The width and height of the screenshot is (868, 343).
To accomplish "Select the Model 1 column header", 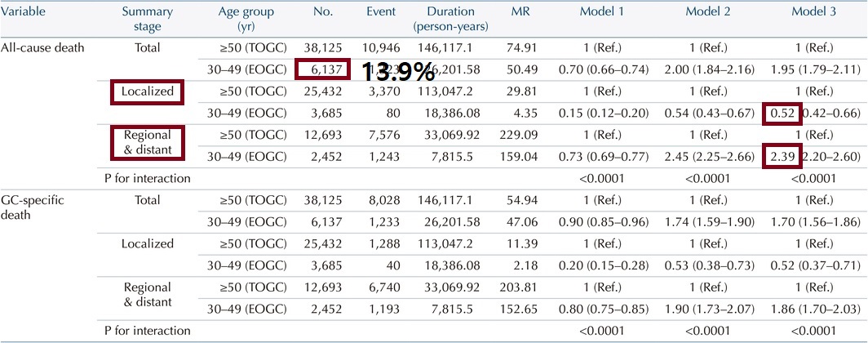I will coord(602,11).
